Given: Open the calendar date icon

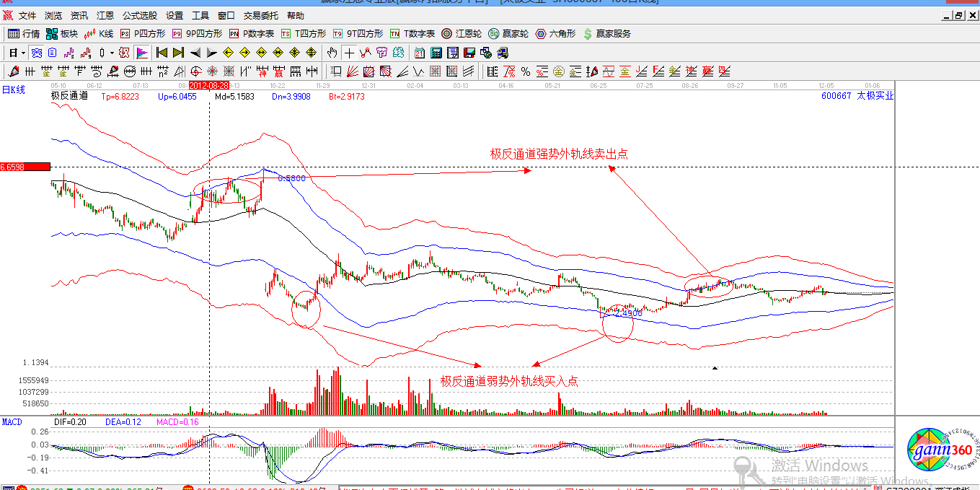Looking at the screenshot, I should (x=420, y=53).
